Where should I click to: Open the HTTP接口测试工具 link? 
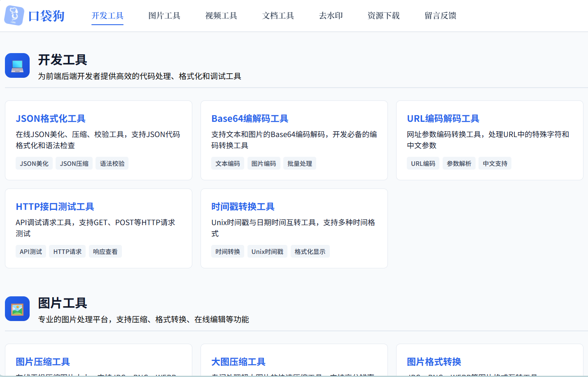(54, 207)
